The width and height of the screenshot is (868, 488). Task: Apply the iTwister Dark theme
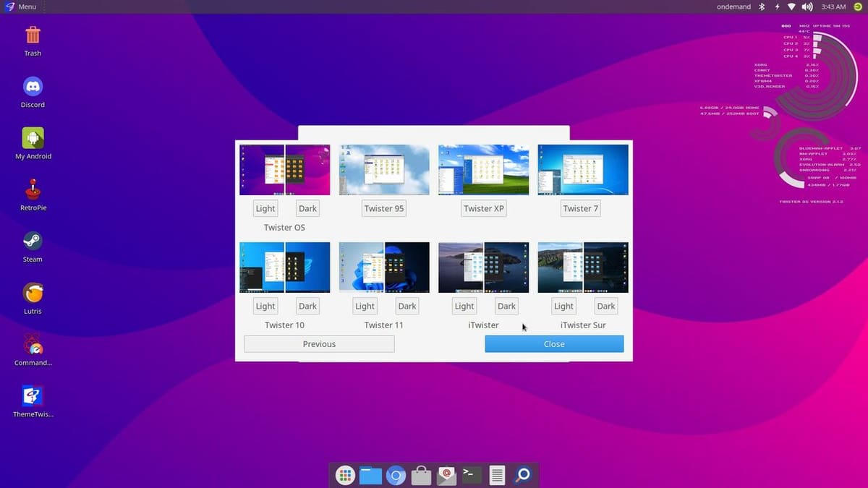[506, 306]
